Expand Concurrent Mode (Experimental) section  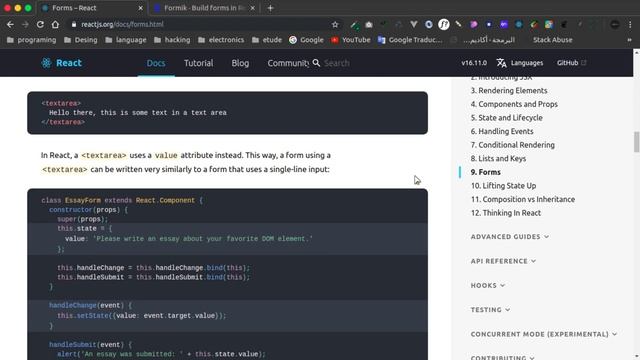(x=543, y=334)
